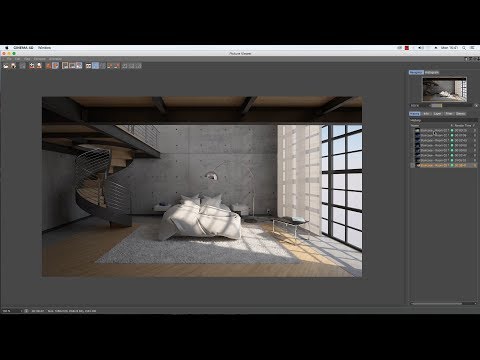Click the Open image folder icon in the toolbar
The width and height of the screenshot is (480, 360).
tap(6, 66)
